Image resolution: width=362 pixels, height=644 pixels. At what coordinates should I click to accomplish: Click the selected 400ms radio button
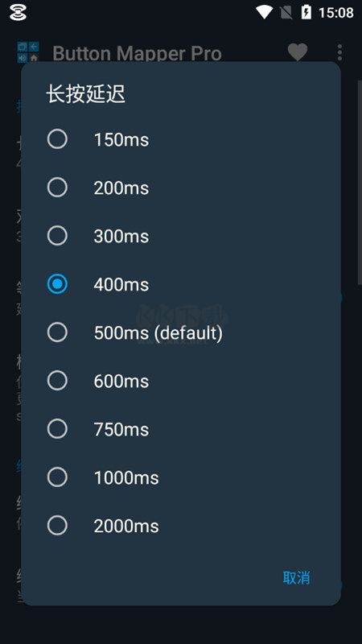(x=57, y=284)
